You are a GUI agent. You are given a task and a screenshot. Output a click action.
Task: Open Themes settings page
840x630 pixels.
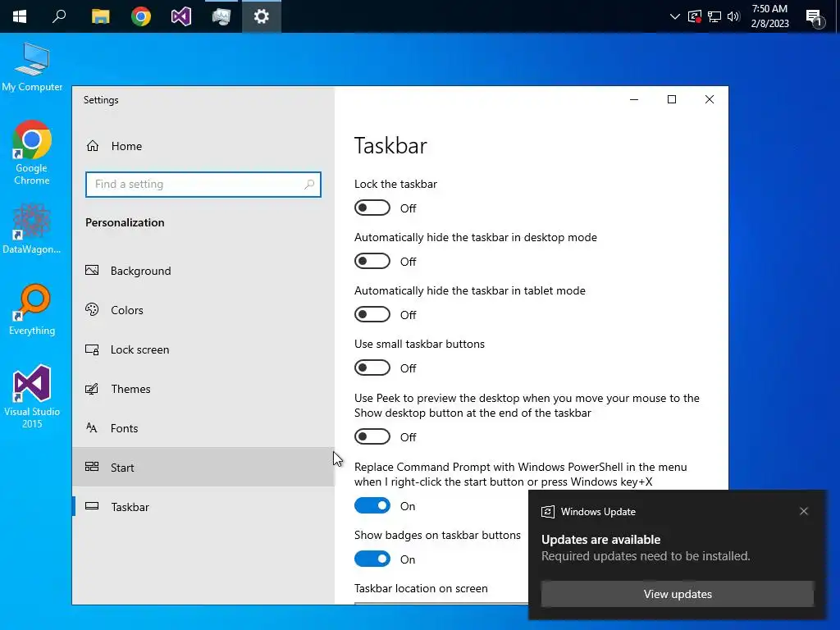(x=203, y=388)
